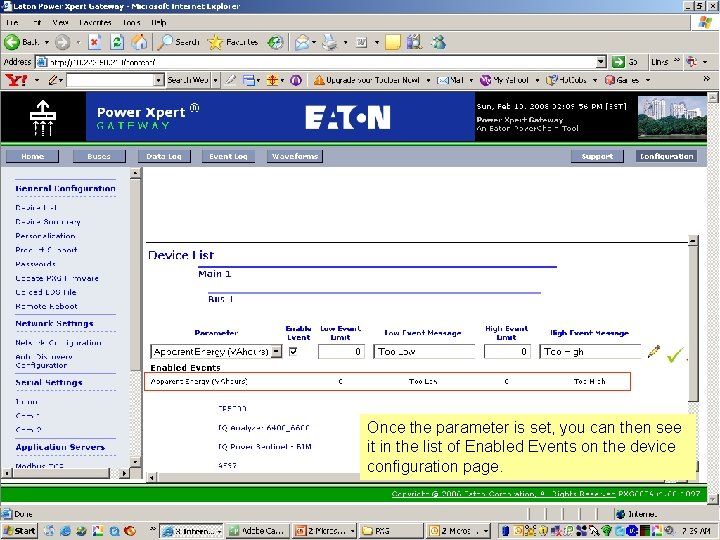
Task: Expand the Links toolbar chevron
Action: pyautogui.click(x=676, y=60)
